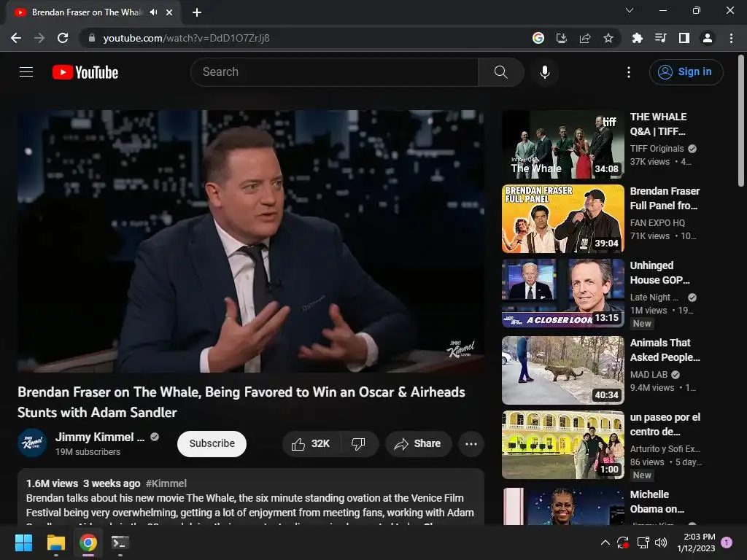
Task: Go back with browser back arrow
Action: point(16,38)
